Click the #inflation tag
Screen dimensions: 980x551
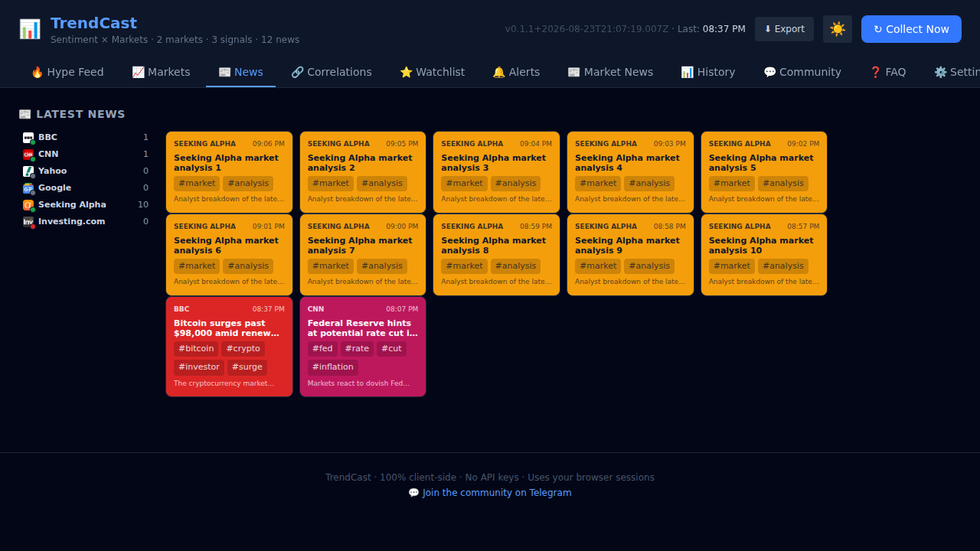[333, 367]
